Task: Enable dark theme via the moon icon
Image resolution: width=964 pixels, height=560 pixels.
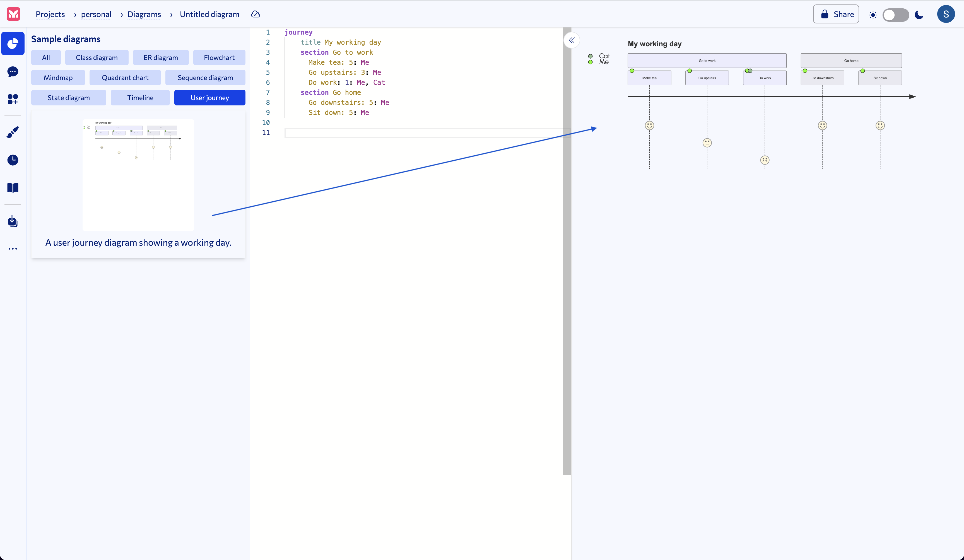Action: 919,15
